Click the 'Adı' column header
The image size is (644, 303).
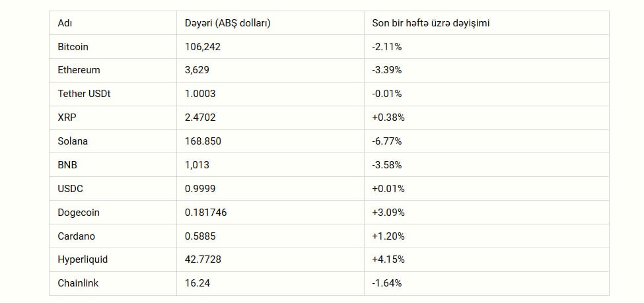(65, 23)
